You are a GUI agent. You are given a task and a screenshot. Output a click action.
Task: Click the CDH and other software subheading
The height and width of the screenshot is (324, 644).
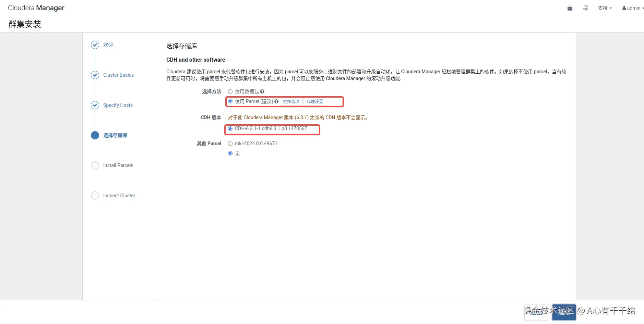pyautogui.click(x=196, y=60)
